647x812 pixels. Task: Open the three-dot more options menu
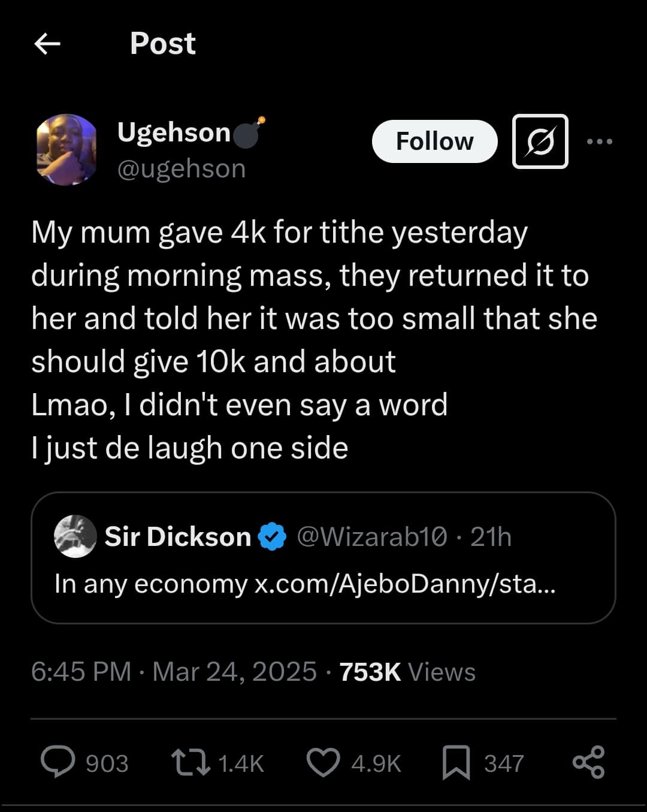pyautogui.click(x=600, y=142)
